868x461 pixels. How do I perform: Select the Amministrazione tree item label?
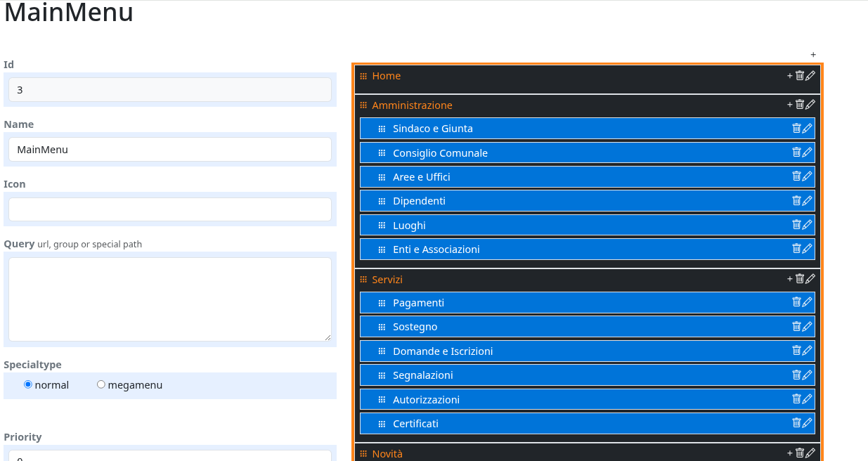(x=413, y=105)
